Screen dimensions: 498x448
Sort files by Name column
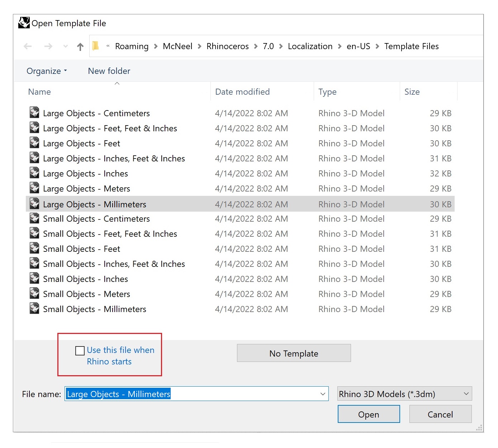39,92
